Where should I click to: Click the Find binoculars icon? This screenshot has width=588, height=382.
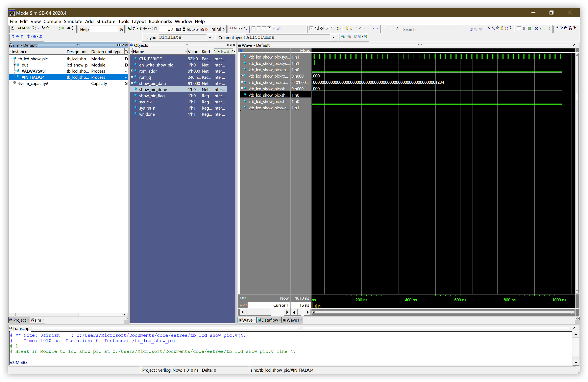coord(69,28)
